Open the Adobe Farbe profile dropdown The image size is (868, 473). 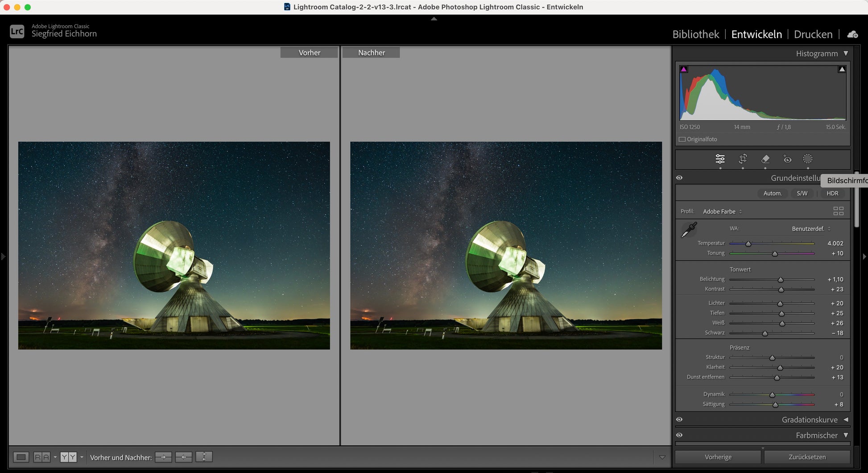tap(722, 212)
